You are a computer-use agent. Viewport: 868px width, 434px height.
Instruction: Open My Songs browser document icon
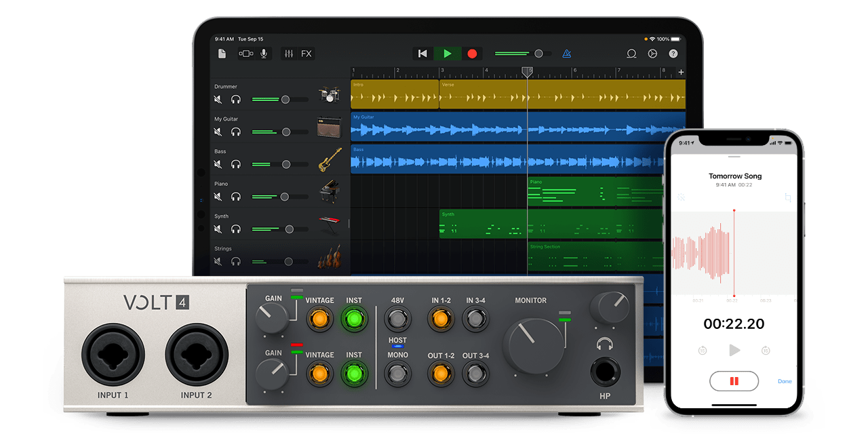pos(222,54)
